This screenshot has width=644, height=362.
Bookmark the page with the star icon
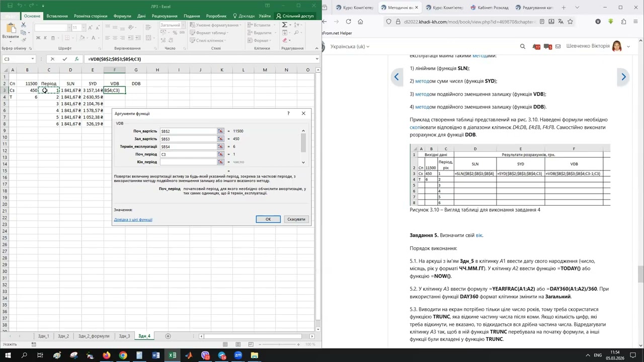click(570, 22)
